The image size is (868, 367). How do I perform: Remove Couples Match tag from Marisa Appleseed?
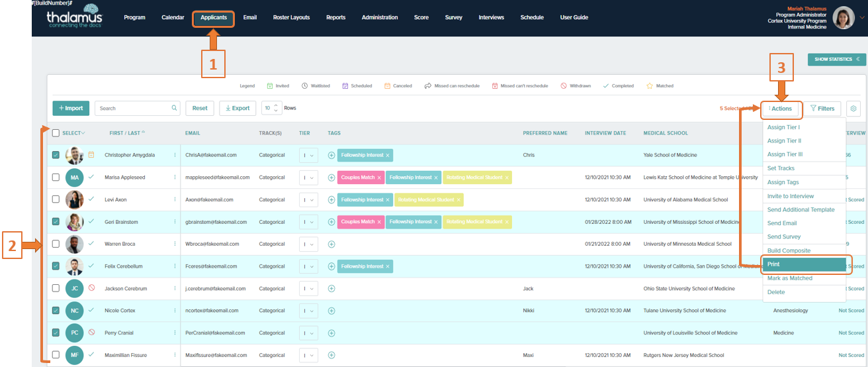(x=379, y=178)
